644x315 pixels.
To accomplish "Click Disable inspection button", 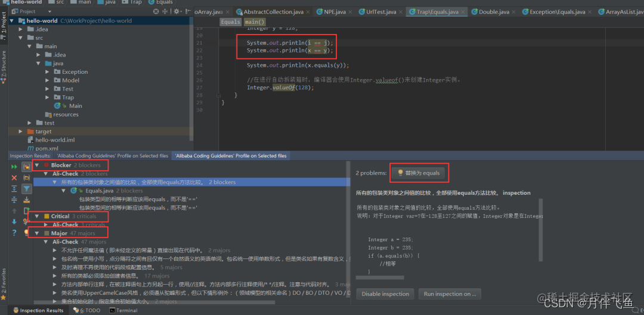I will (x=385, y=294).
